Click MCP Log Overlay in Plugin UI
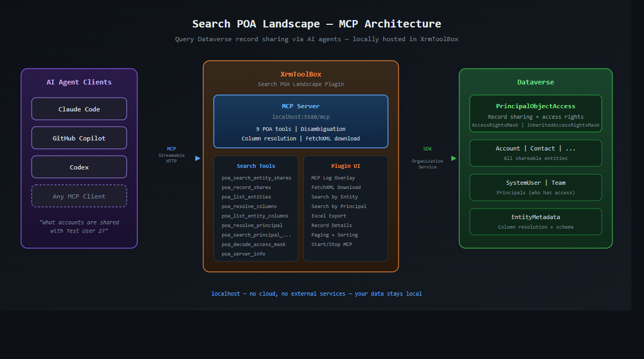The image size is (644, 359). pyautogui.click(x=333, y=178)
